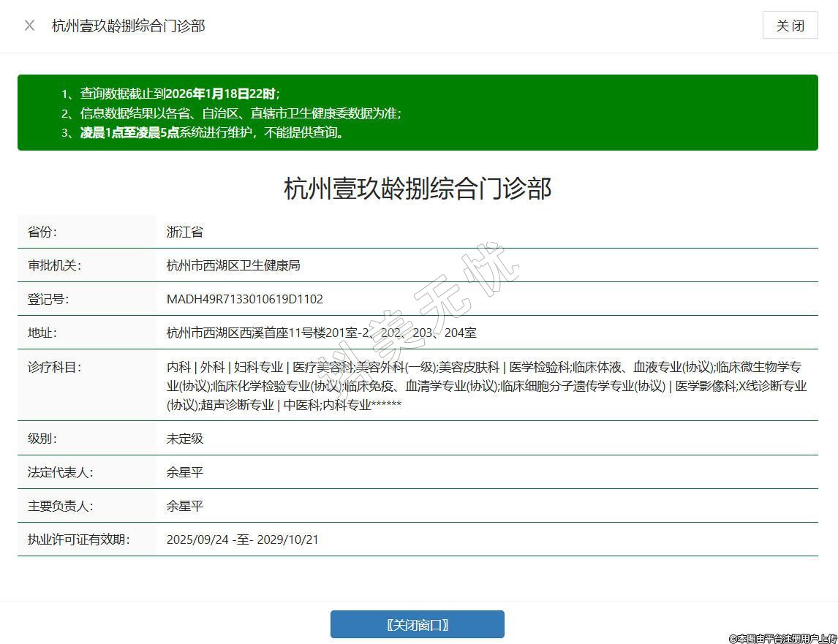Select the 浙江省 province value

[x=185, y=232]
